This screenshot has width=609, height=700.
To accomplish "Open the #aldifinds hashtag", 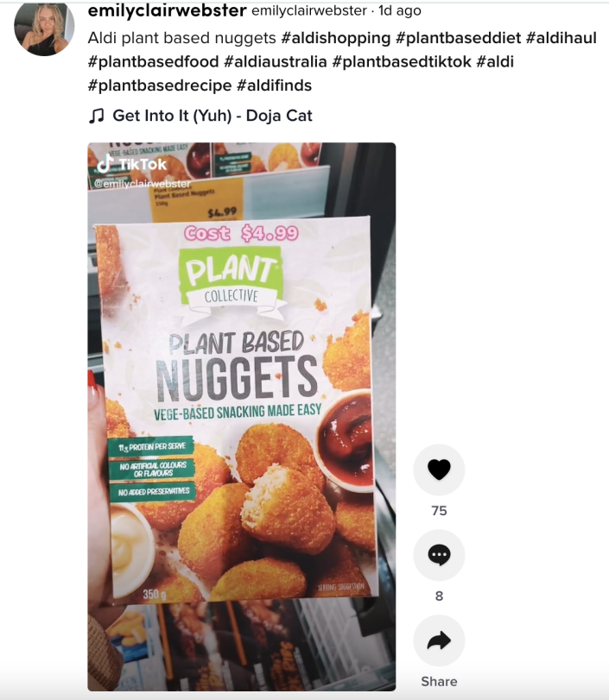I will 274,85.
